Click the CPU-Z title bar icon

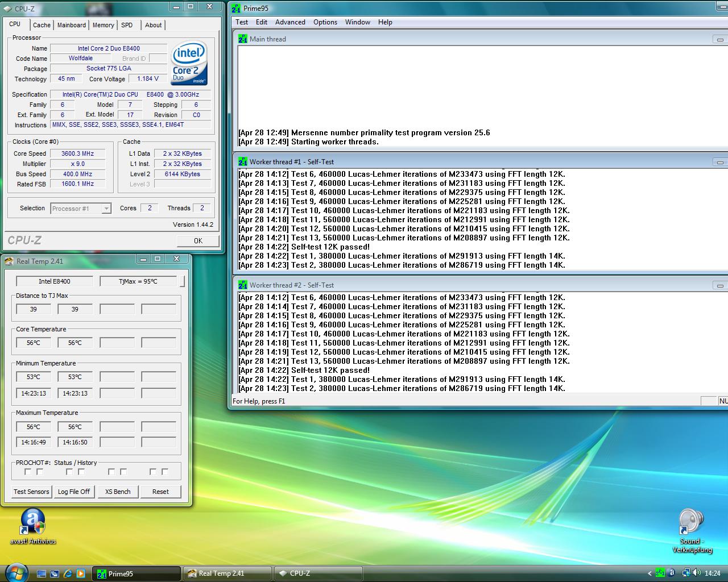(8, 9)
